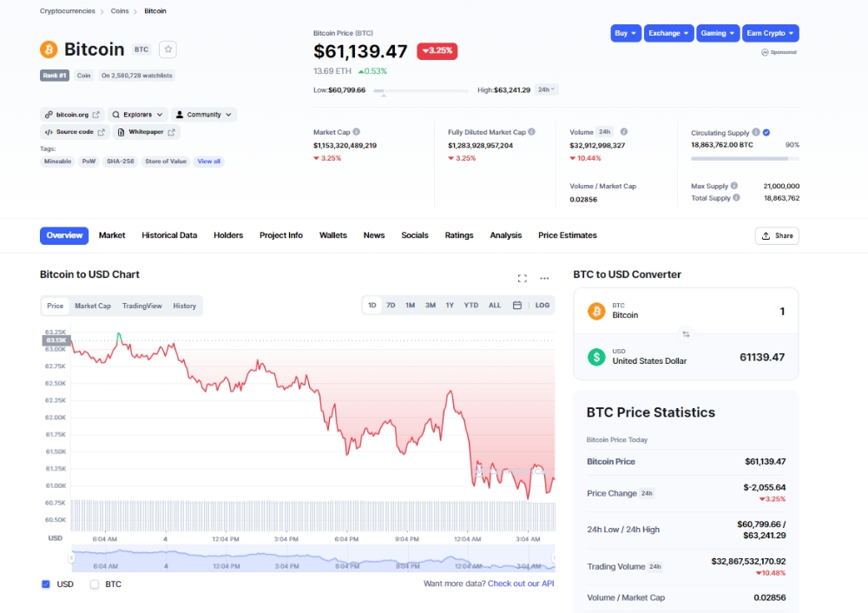Click the verified supply checkmark badge

point(766,132)
